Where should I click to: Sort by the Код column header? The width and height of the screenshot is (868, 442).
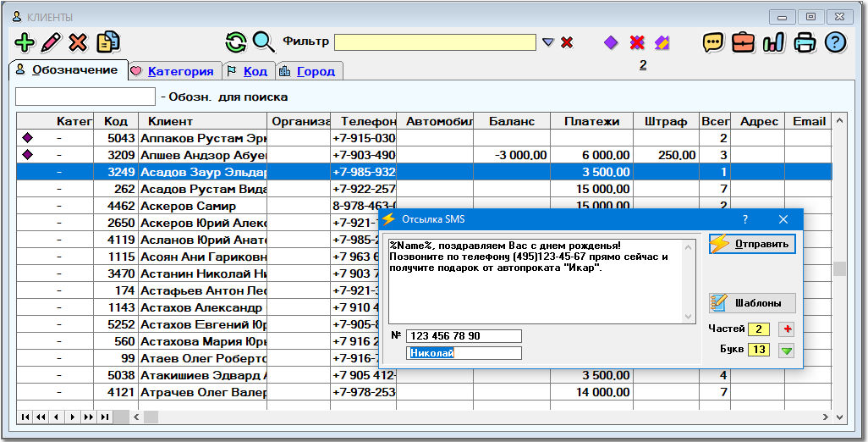116,121
